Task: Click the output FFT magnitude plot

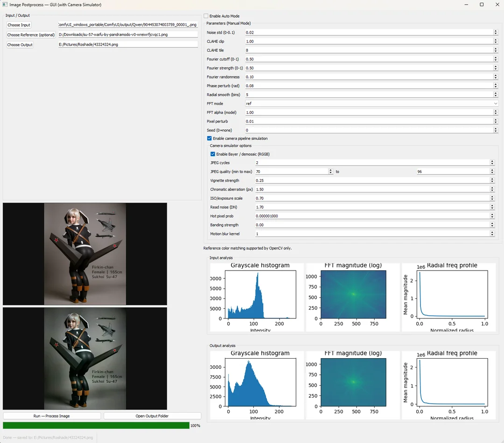Action: click(353, 382)
